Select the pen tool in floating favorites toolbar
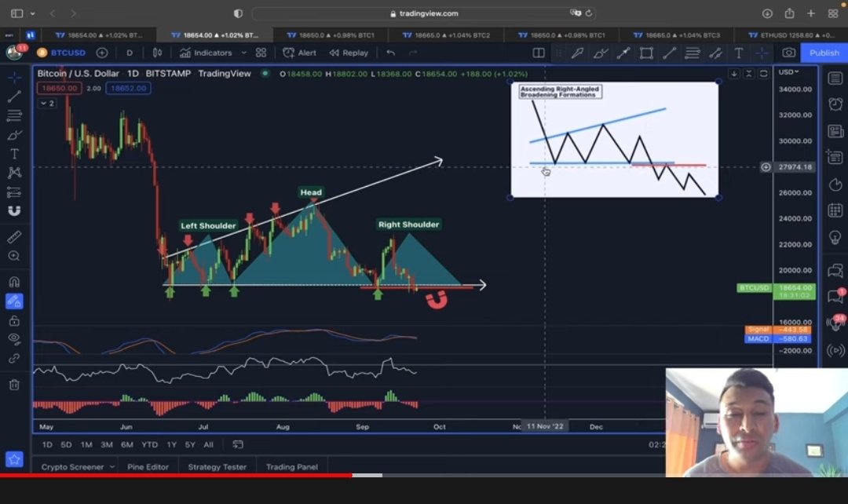This screenshot has width=848, height=504. (577, 53)
